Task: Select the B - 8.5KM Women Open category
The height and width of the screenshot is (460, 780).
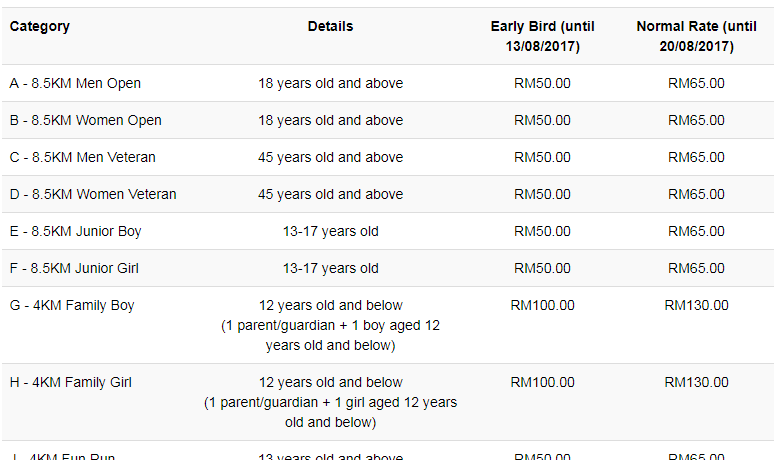Action: [85, 120]
